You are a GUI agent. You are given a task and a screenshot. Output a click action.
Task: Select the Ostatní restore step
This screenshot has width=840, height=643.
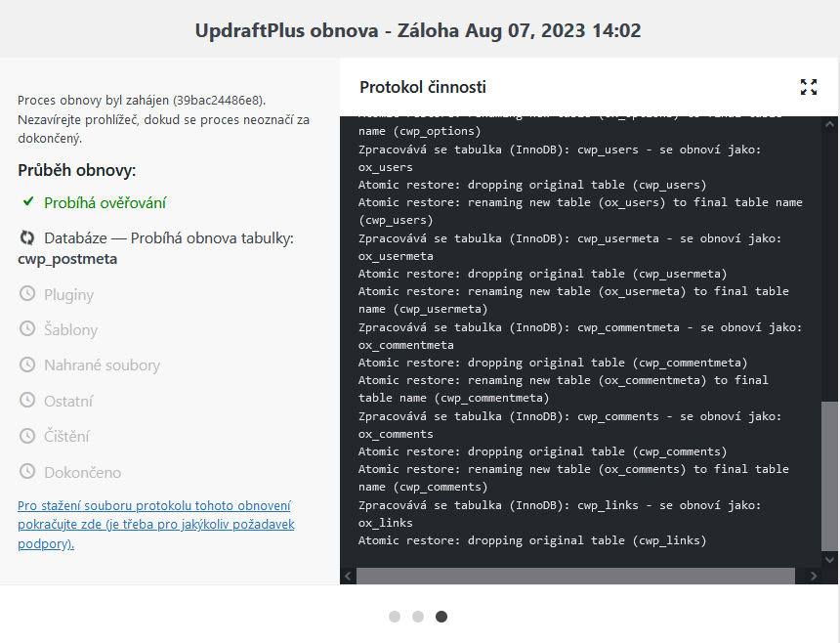(x=68, y=401)
